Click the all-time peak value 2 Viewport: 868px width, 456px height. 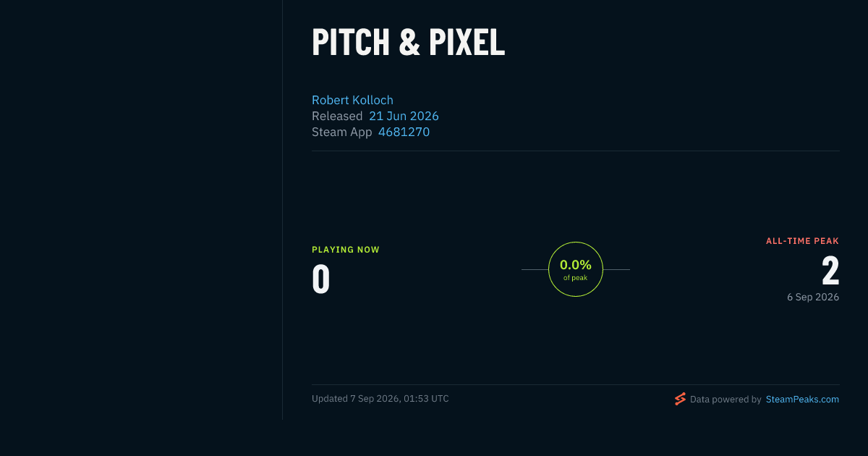tap(830, 271)
